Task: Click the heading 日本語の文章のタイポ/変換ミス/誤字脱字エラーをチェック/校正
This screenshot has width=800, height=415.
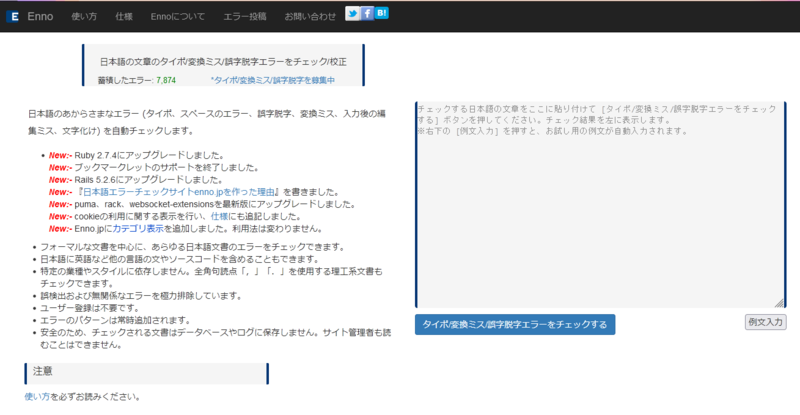Action: pyautogui.click(x=223, y=62)
